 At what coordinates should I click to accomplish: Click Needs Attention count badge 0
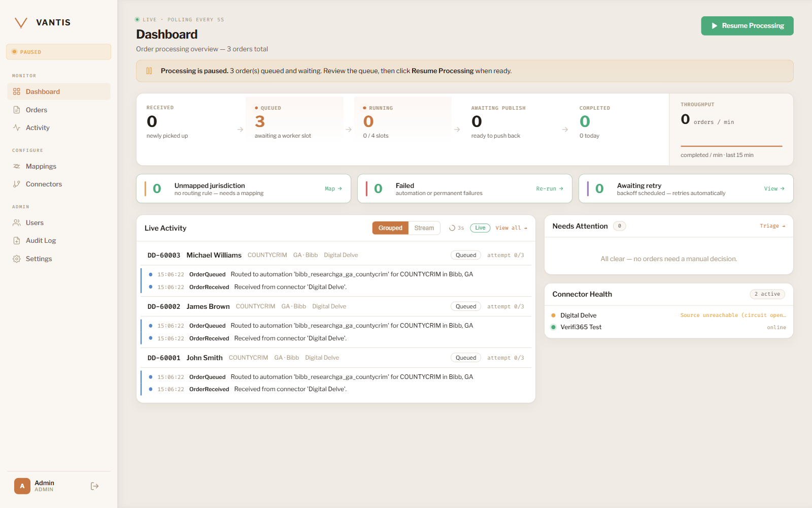coord(619,226)
